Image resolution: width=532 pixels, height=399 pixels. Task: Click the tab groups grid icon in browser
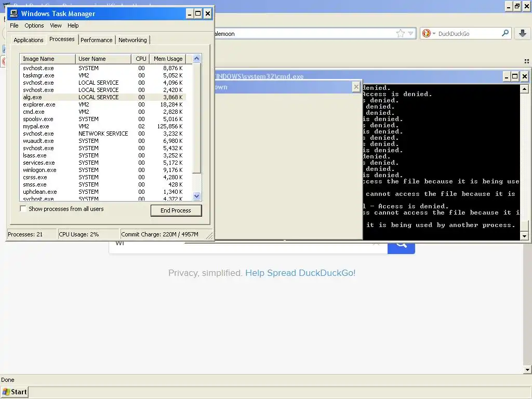tap(527, 61)
